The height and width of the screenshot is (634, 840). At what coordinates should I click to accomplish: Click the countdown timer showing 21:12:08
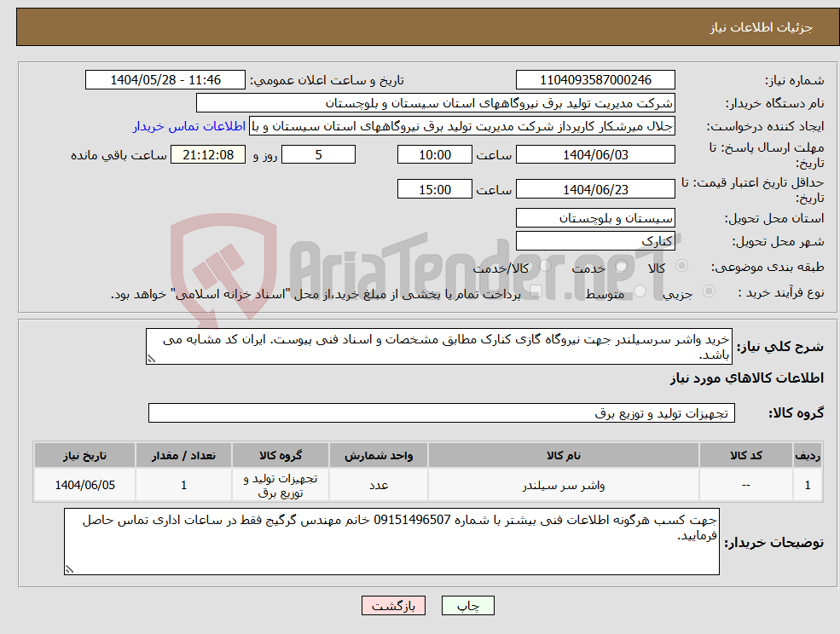210,154
